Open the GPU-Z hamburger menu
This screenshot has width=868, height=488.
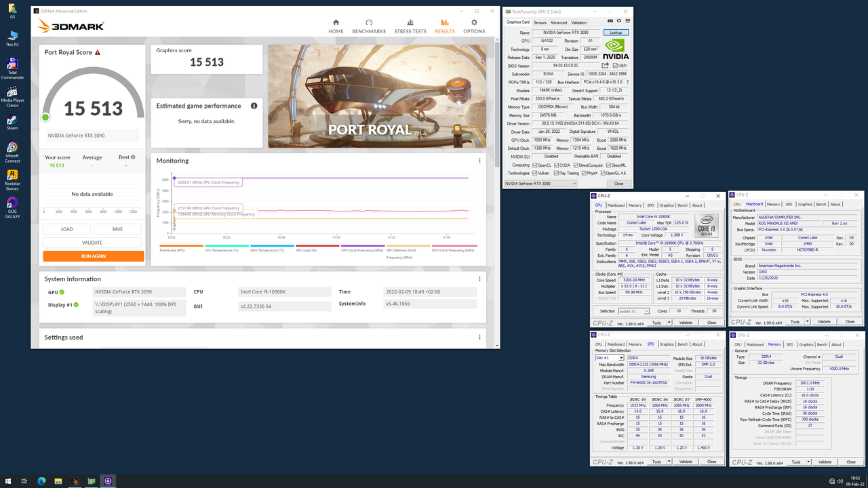(627, 22)
